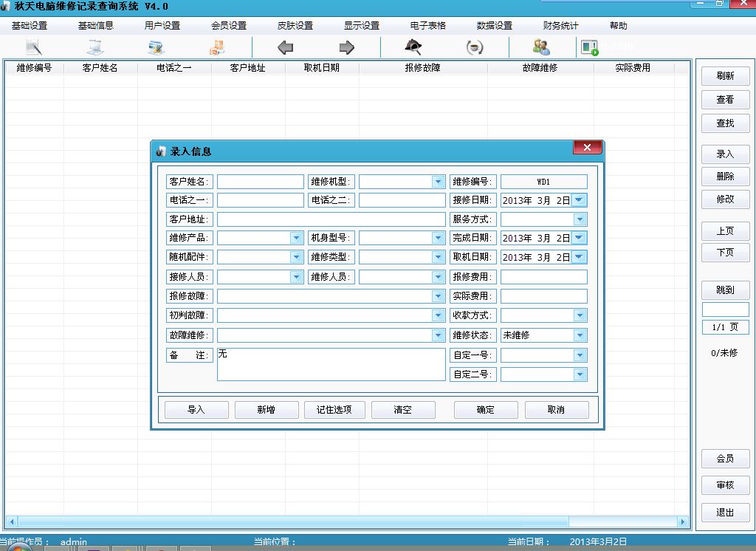Open the 维修产品 dropdown
Screen dimensions: 756x551
(296, 238)
